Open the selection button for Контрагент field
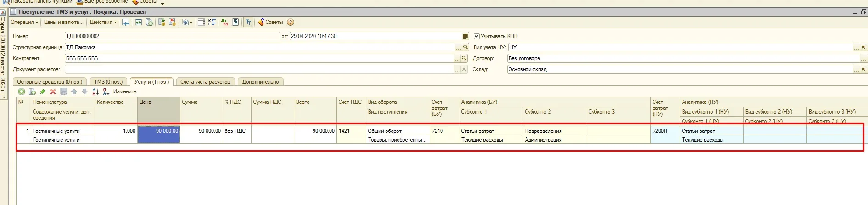Image resolution: width=868 pixels, height=205 pixels. coord(457,58)
